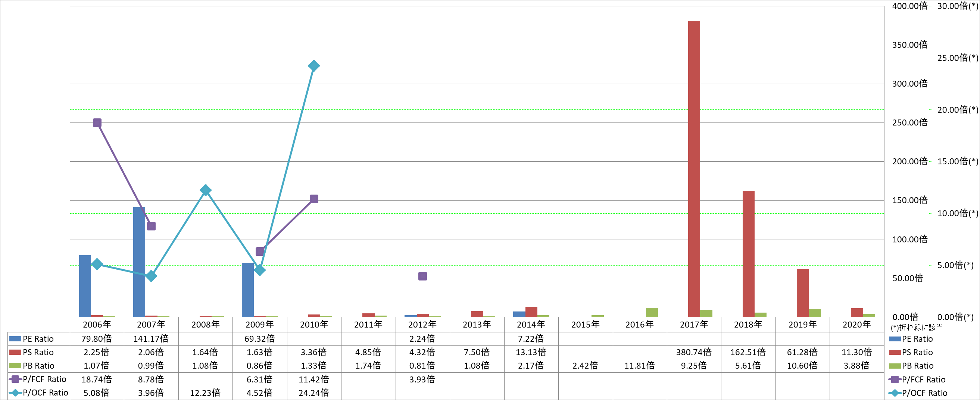Image resolution: width=980 pixels, height=400 pixels.
Task: Click the P/OCF Ratio diamond marker in left legend
Action: [15, 393]
